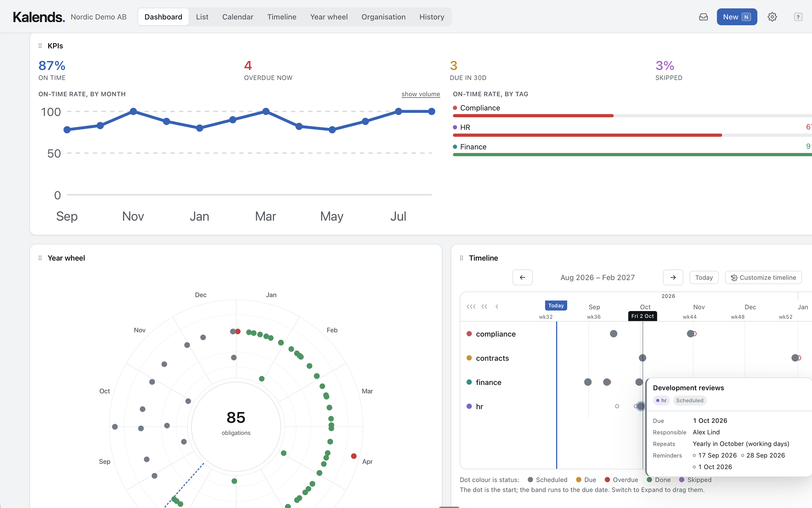This screenshot has width=812, height=508.
Task: Click the blue Today marker on timeline
Action: click(x=556, y=305)
